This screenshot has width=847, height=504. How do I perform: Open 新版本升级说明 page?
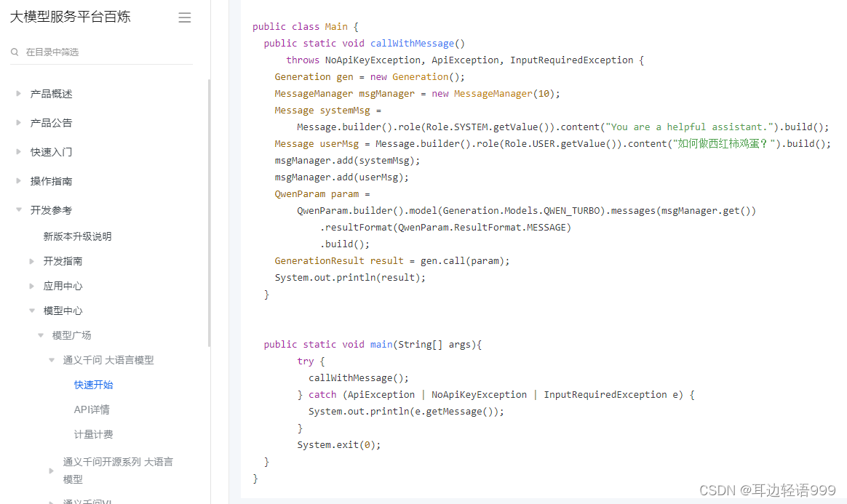[x=77, y=236]
